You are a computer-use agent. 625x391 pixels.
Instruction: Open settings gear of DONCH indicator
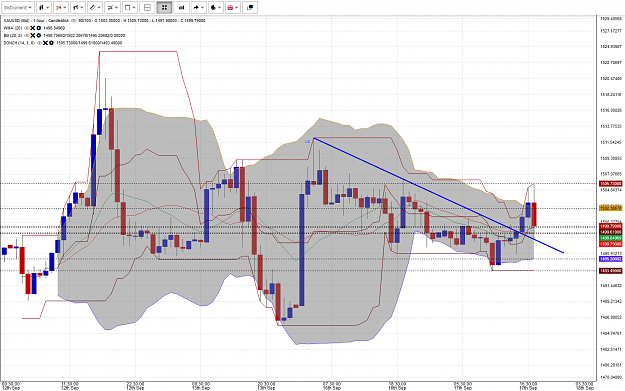point(51,43)
